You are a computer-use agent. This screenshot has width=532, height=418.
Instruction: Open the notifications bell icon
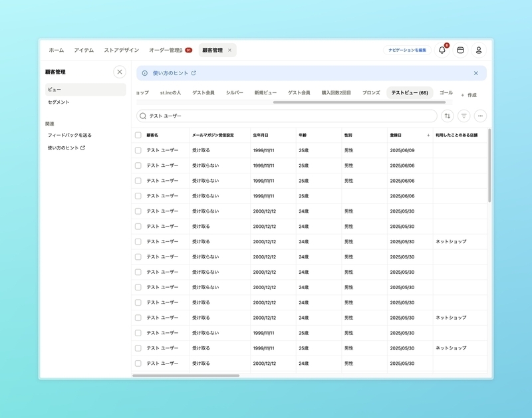click(442, 51)
